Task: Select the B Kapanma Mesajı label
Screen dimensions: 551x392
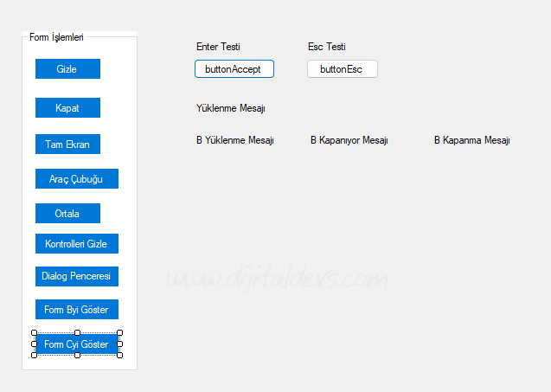Action: click(471, 140)
